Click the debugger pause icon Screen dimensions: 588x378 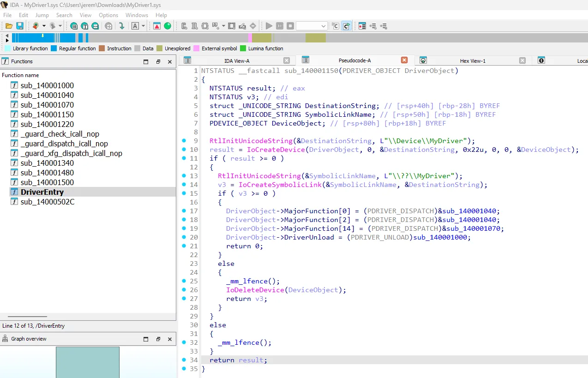280,26
